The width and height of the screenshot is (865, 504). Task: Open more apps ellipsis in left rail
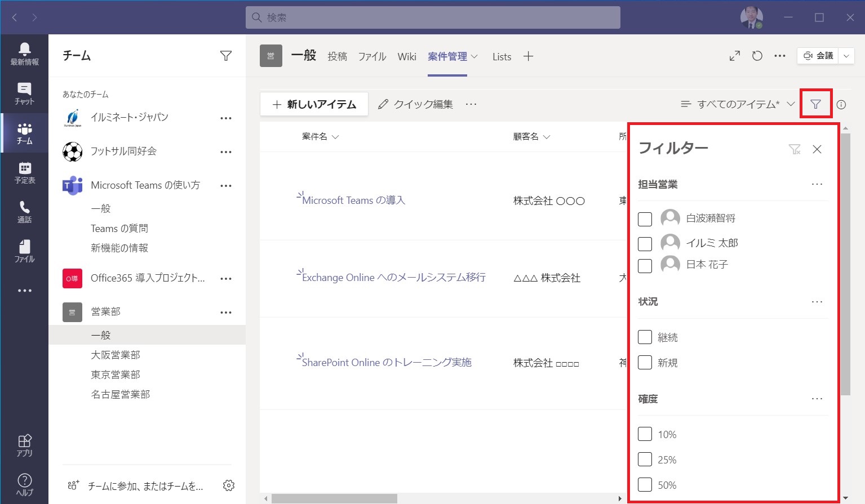click(24, 291)
